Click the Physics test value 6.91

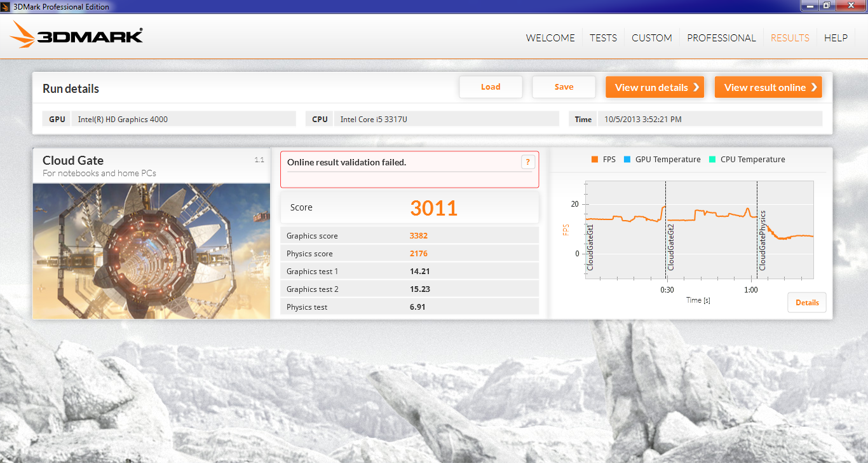tap(417, 307)
